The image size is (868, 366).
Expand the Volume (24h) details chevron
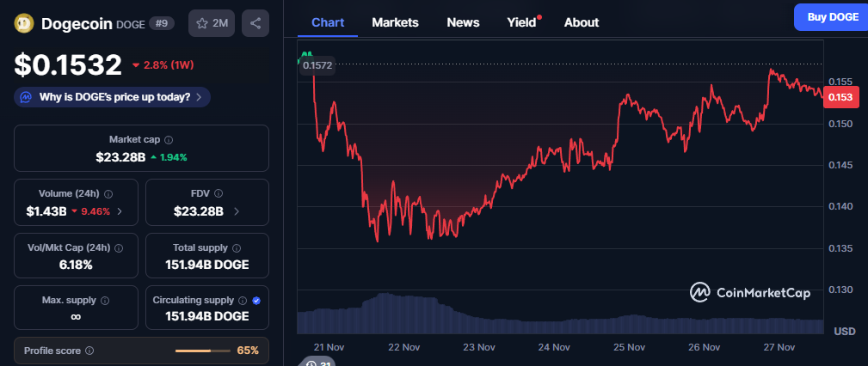(120, 210)
